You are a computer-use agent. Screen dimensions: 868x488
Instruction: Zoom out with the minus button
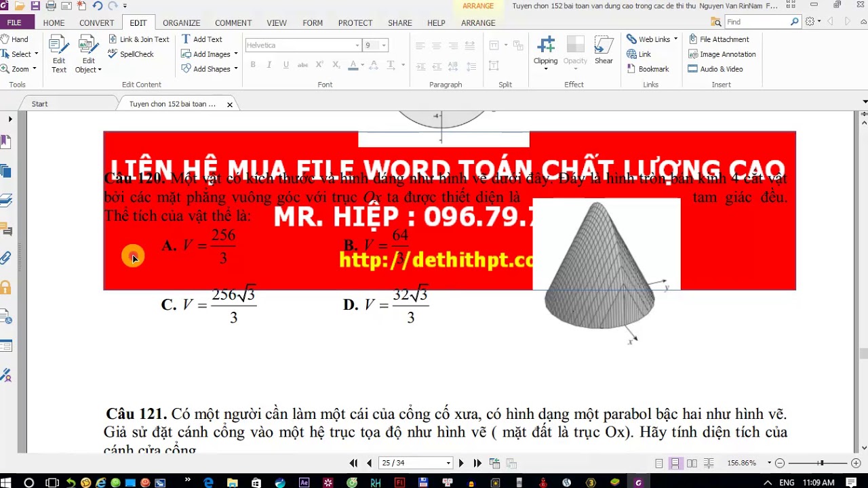click(x=780, y=463)
